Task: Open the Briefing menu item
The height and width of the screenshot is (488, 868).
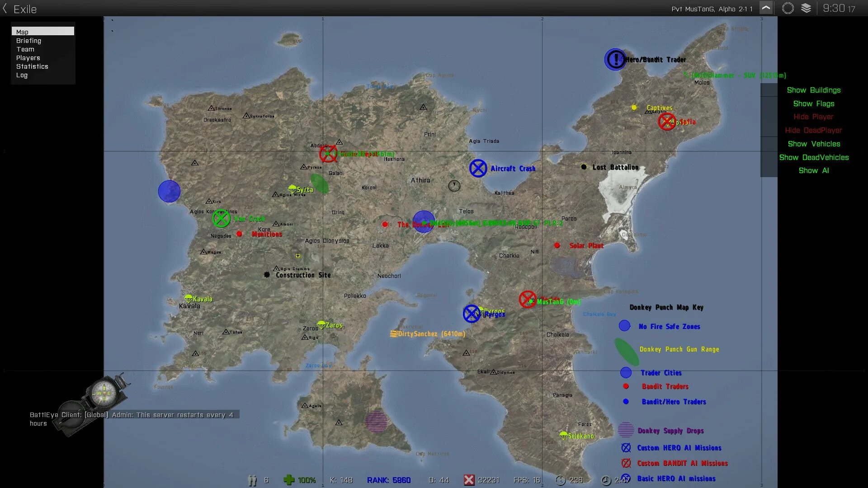Action: pos(28,41)
